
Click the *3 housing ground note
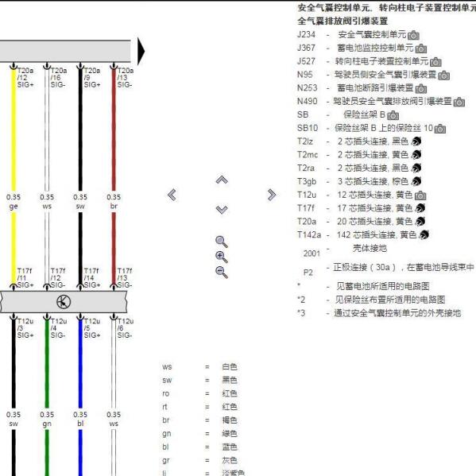point(379,313)
